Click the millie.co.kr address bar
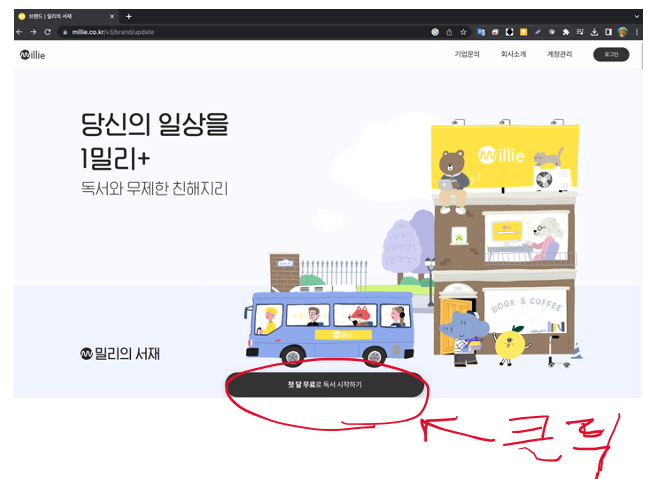This screenshot has height=479, width=655. [x=246, y=32]
